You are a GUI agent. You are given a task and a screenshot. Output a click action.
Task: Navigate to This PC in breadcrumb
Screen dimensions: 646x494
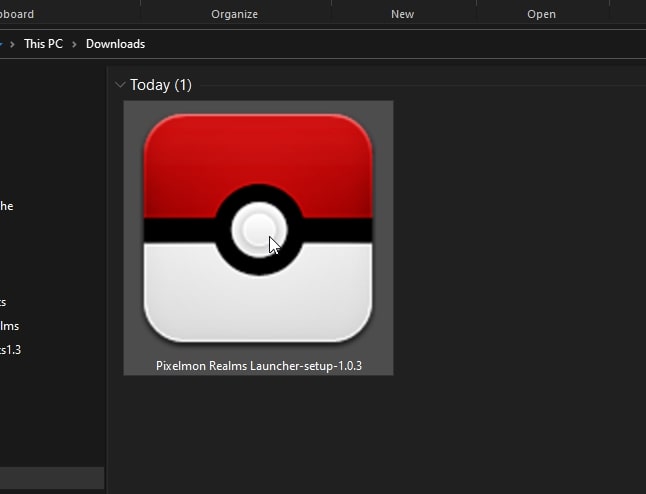pyautogui.click(x=43, y=44)
